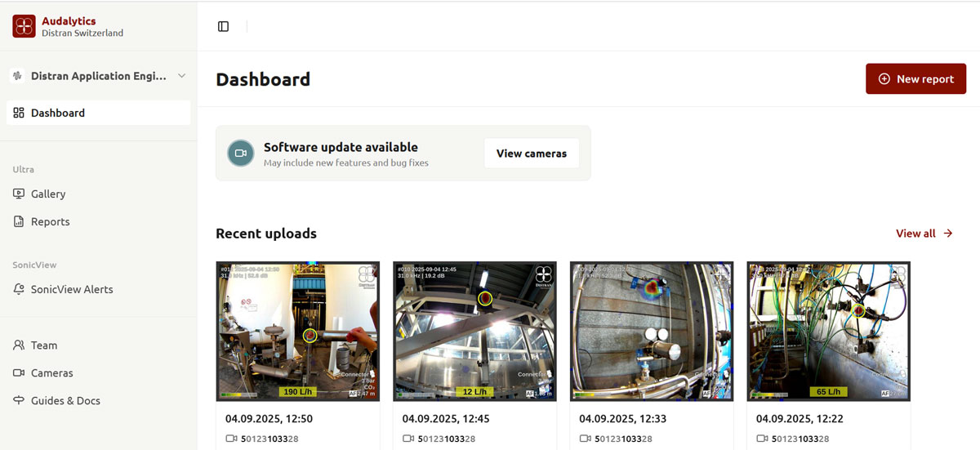
Task: Click the Gallery monitor icon
Action: coord(19,194)
